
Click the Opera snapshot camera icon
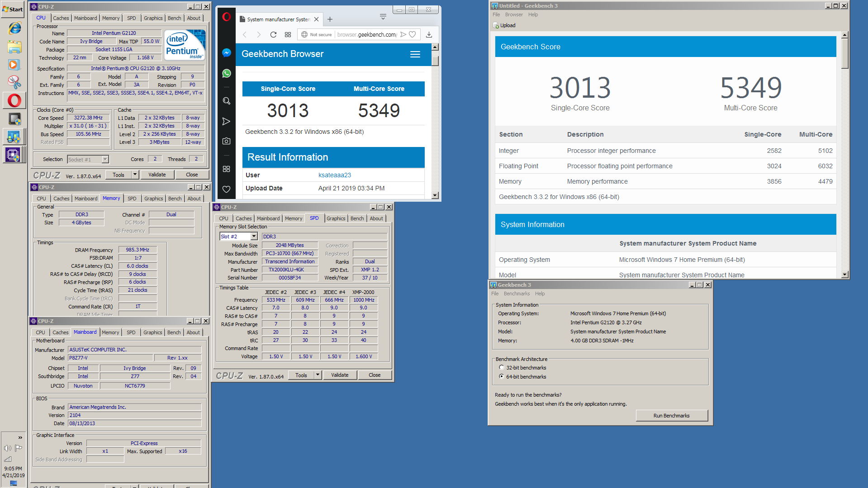tap(227, 141)
